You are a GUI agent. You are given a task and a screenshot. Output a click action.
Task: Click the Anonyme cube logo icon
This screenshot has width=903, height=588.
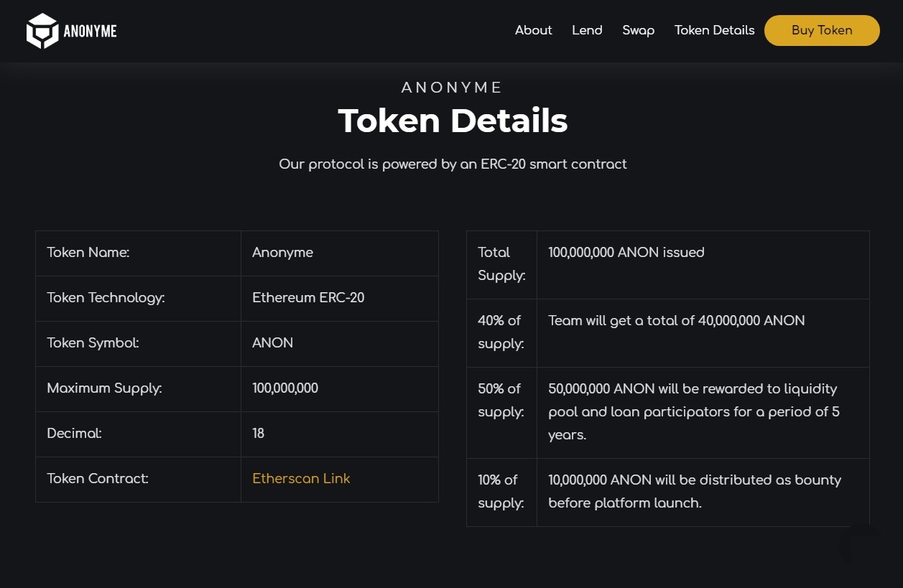tap(42, 31)
